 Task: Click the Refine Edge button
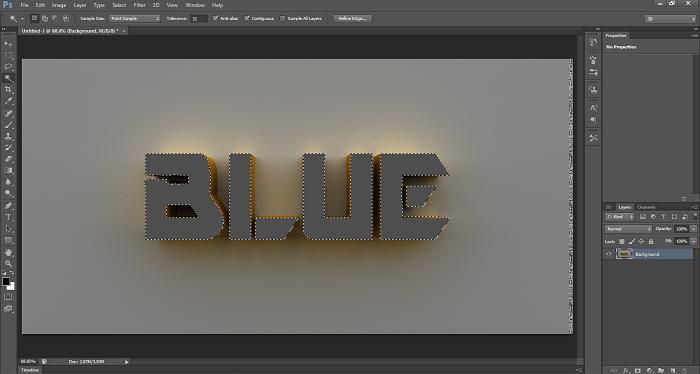click(353, 18)
